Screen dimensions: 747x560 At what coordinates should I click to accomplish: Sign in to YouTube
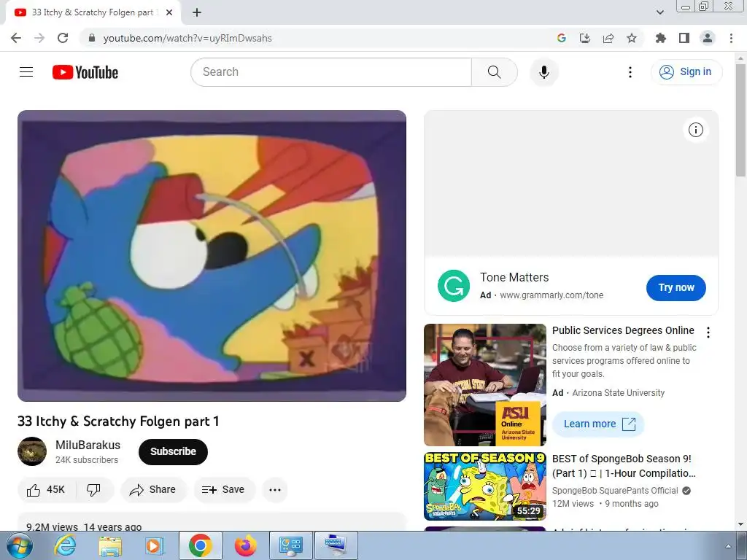pos(686,72)
